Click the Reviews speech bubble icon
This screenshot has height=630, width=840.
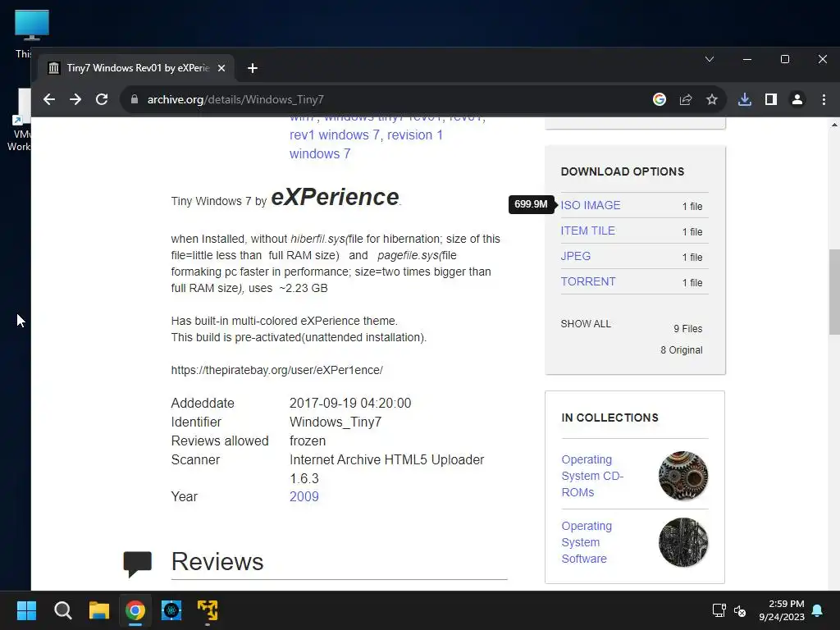tap(137, 564)
